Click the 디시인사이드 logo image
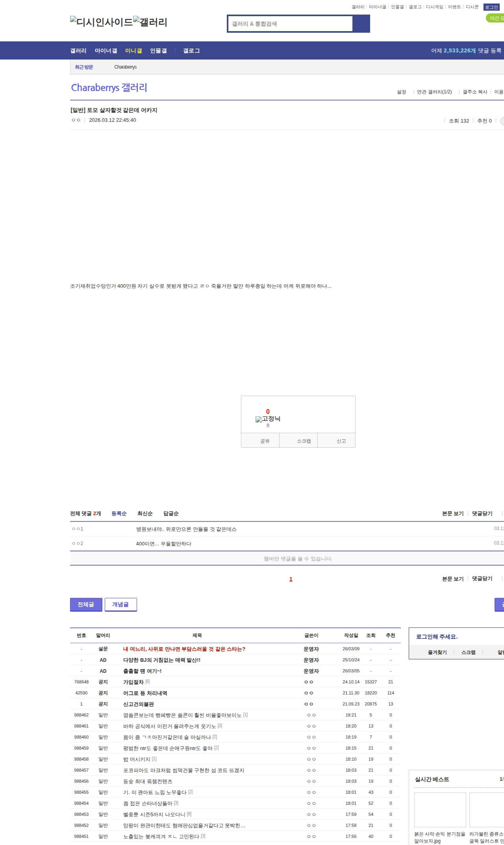 [102, 22]
